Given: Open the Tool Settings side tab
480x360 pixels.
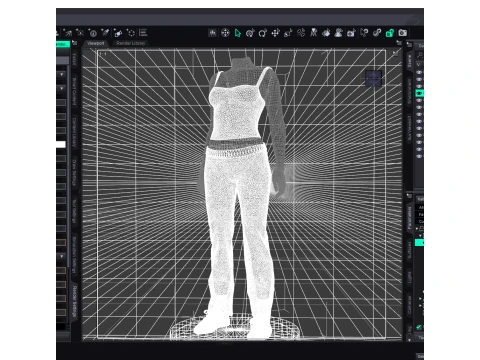Looking at the screenshot, I should click(74, 211).
